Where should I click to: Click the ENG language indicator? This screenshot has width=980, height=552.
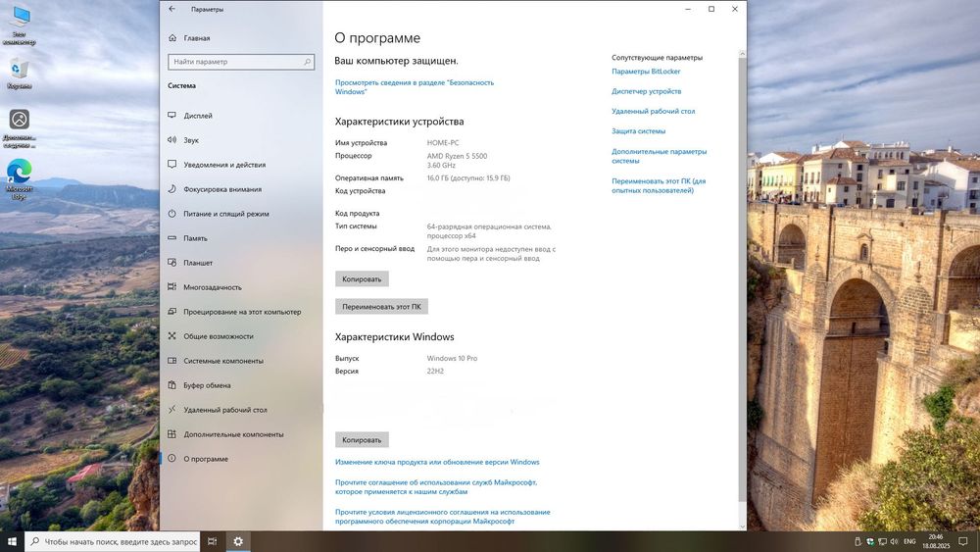[910, 541]
